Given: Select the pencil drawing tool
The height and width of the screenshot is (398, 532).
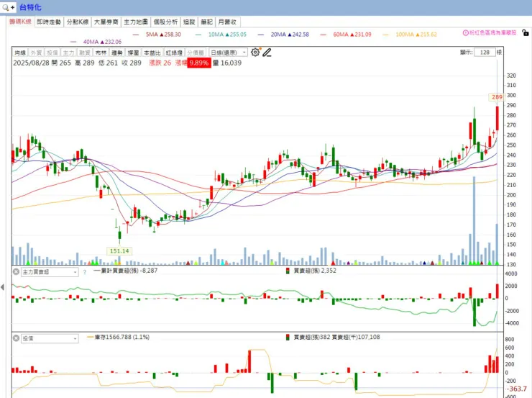Looking at the screenshot, I should click(x=267, y=53).
